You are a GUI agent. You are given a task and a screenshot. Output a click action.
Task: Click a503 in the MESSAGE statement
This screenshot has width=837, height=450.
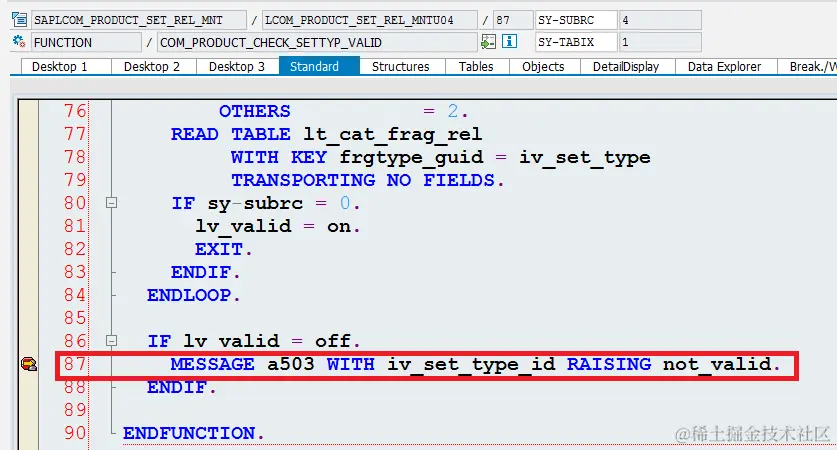coord(291,364)
